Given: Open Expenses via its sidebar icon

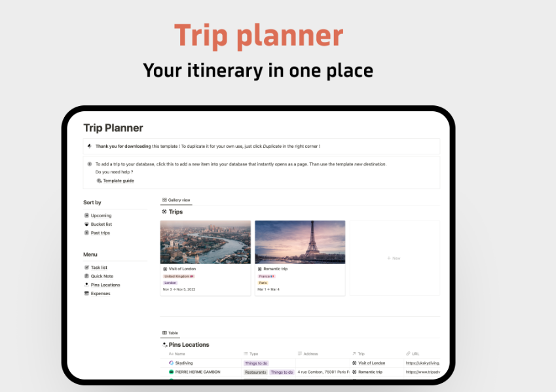Looking at the screenshot, I should click(86, 293).
